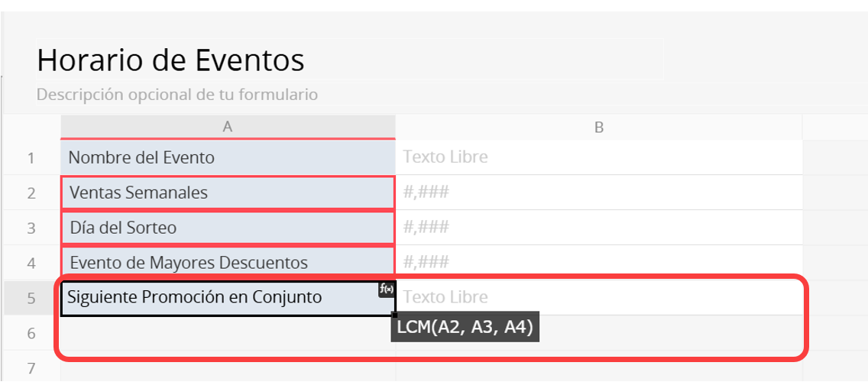Viewport: 868px width, 385px height.
Task: Choose the Evento de Mayores Descuentos cell
Action: coord(228,263)
